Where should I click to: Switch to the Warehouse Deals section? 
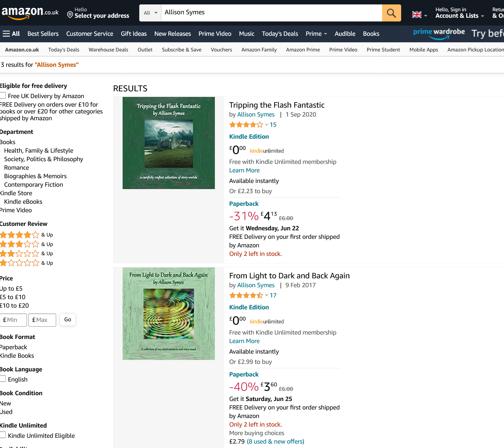click(x=108, y=50)
